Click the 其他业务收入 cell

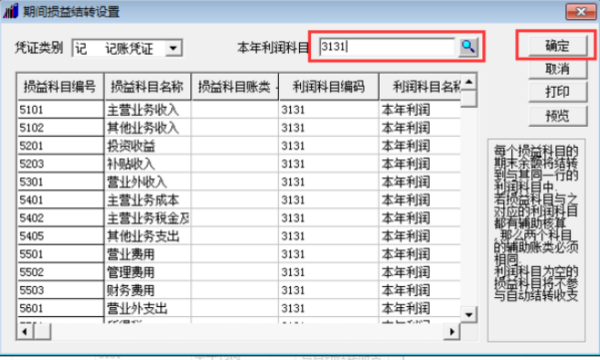148,127
